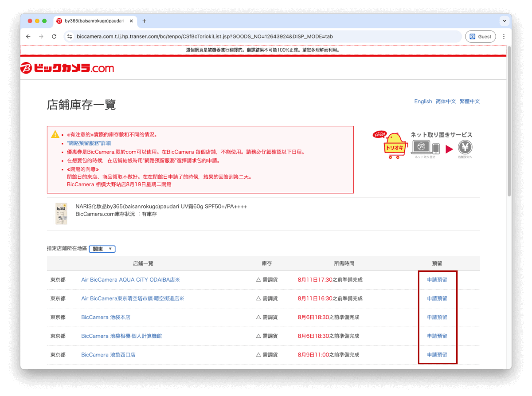Select the by365(baisanrokugo) tab

(x=95, y=21)
